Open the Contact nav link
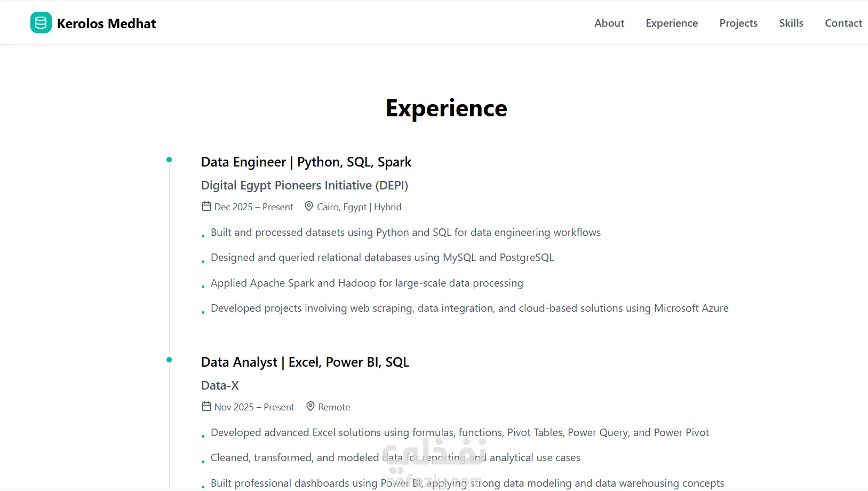Viewport: 868px width, 491px height. click(843, 23)
